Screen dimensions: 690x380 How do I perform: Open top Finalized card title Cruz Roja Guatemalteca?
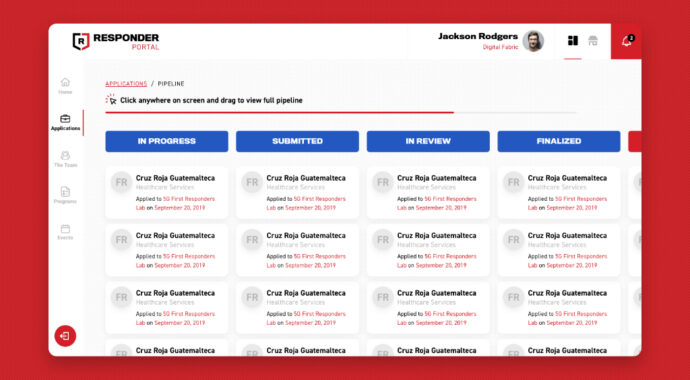(567, 178)
